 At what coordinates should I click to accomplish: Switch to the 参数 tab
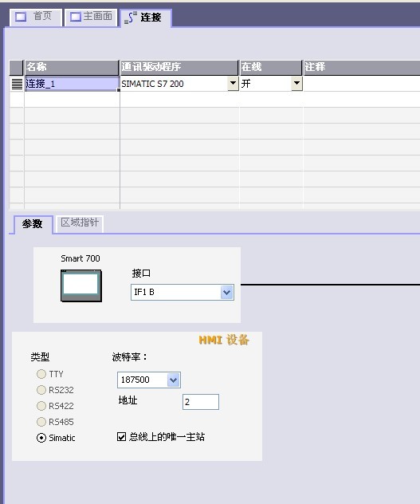click(33, 224)
